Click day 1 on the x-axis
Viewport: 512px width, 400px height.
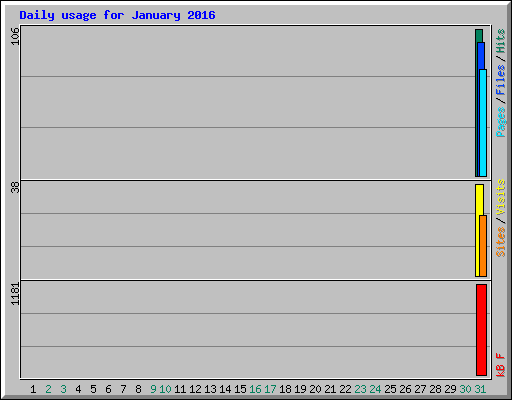click(33, 389)
